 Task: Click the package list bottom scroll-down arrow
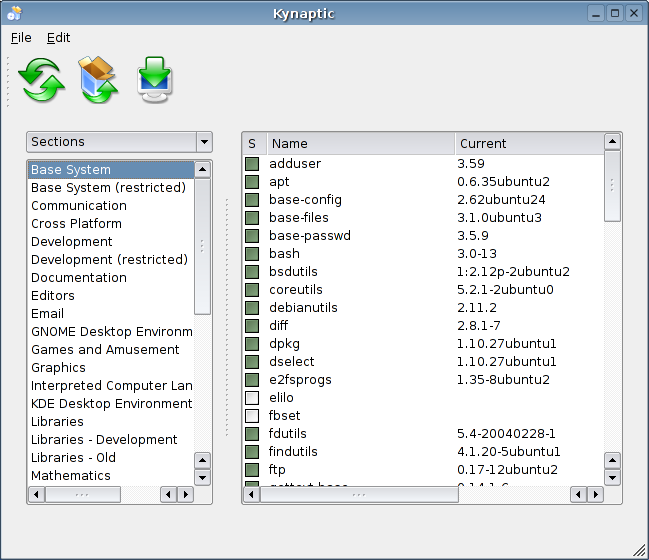(613, 478)
